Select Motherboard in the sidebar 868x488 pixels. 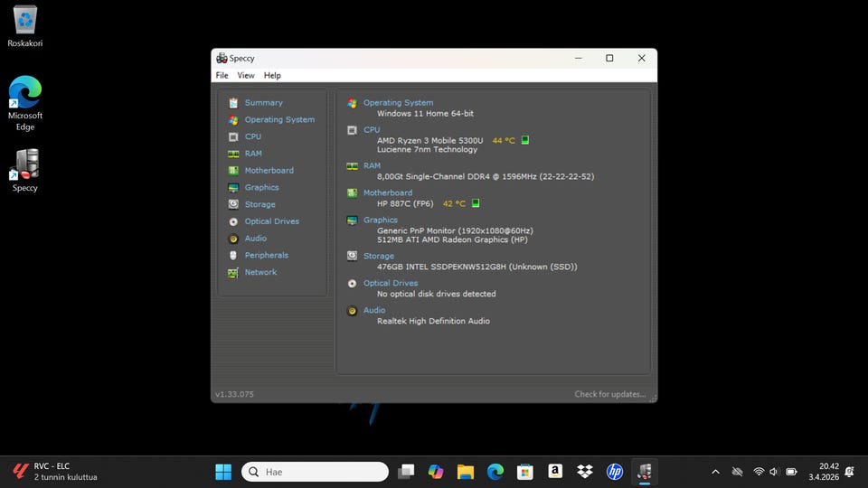pos(269,171)
